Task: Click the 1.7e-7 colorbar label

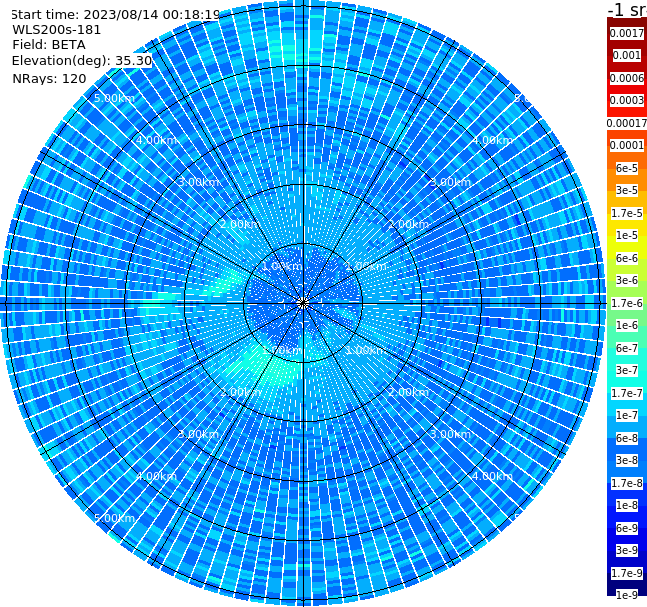Action: 627,393
